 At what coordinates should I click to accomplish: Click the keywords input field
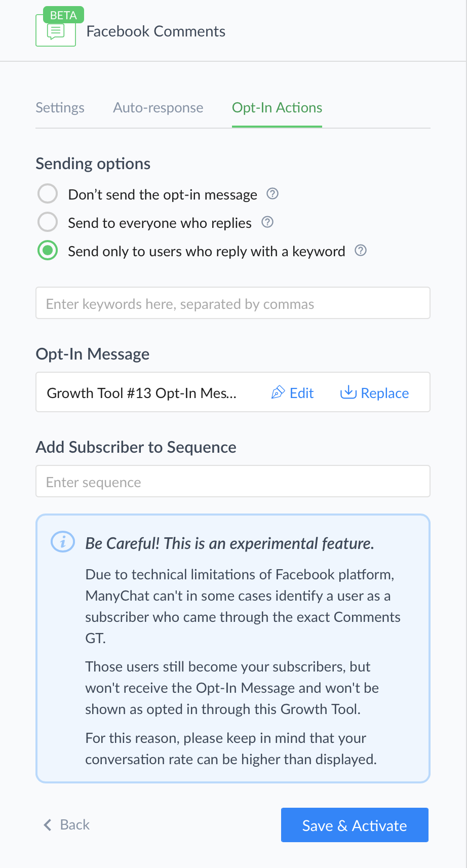(x=233, y=303)
